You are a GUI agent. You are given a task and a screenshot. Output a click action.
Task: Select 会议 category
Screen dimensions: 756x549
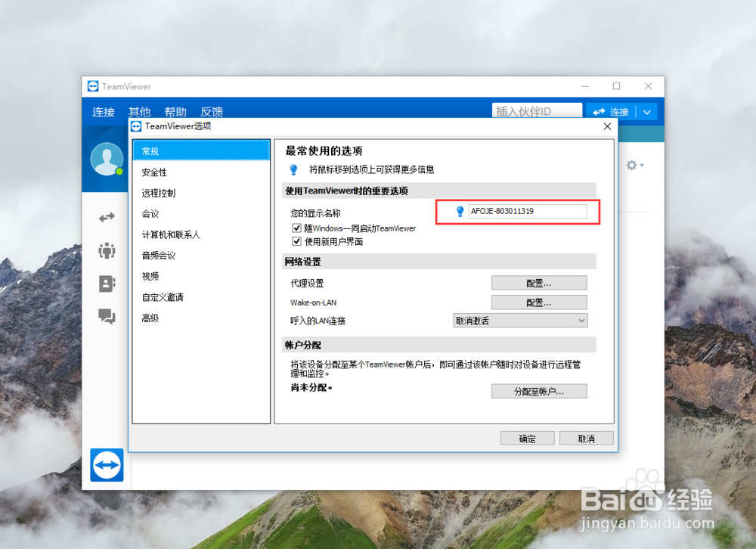tap(201, 214)
